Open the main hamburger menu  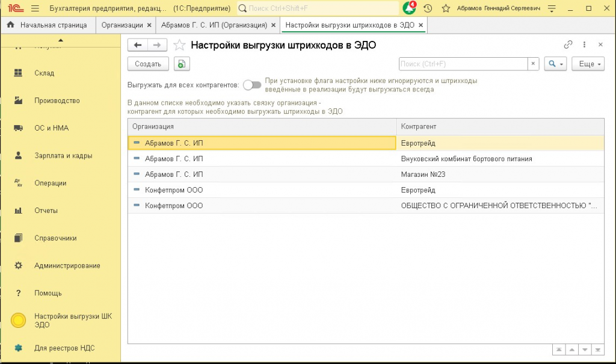click(x=35, y=8)
